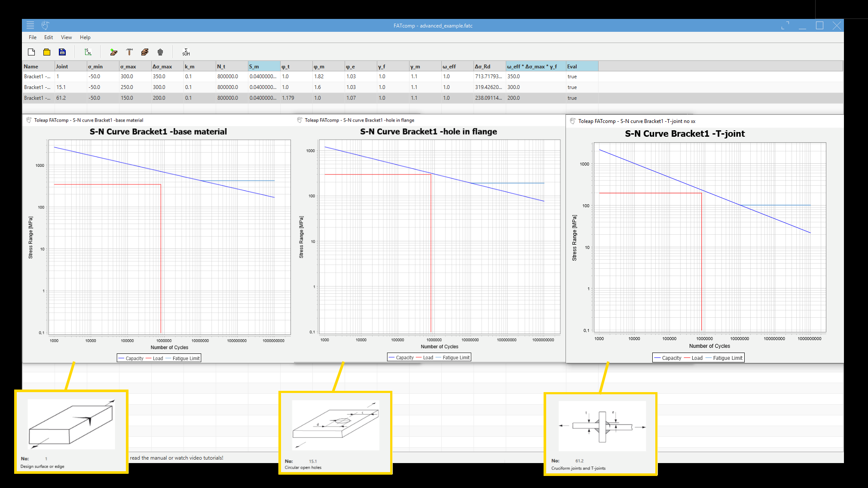Screen dimensions: 868x488
Task: Open the File menu
Action: [33, 37]
